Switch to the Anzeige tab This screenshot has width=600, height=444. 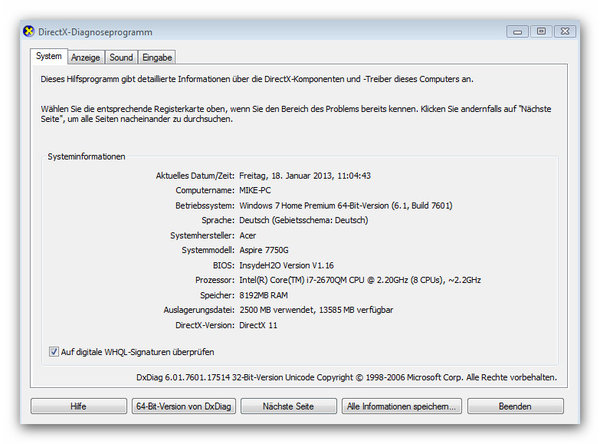[x=85, y=58]
